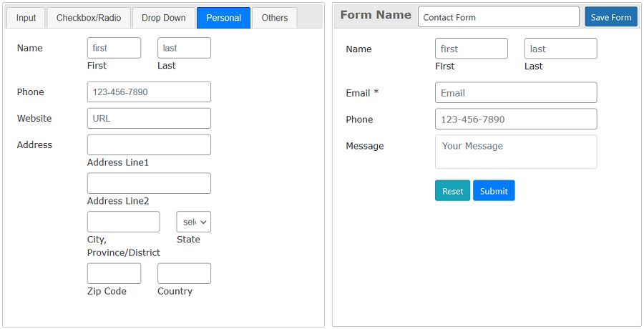Click the Email field in contact form
The image size is (644, 329).
click(x=515, y=93)
